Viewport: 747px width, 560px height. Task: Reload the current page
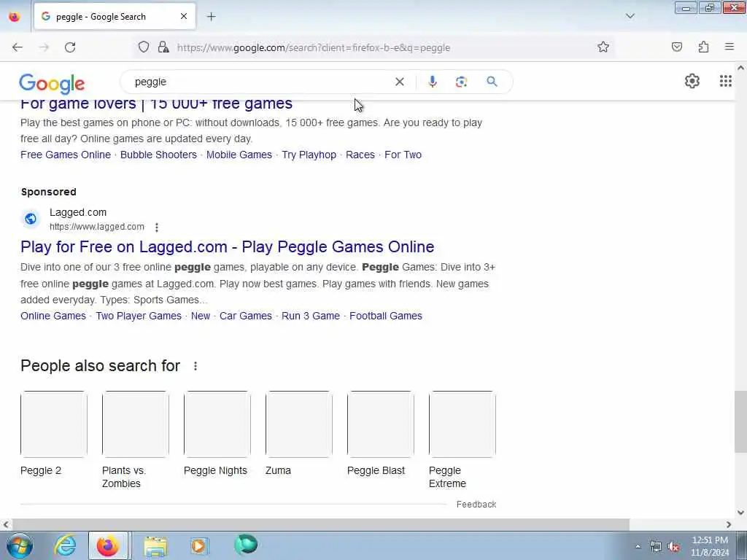(70, 47)
